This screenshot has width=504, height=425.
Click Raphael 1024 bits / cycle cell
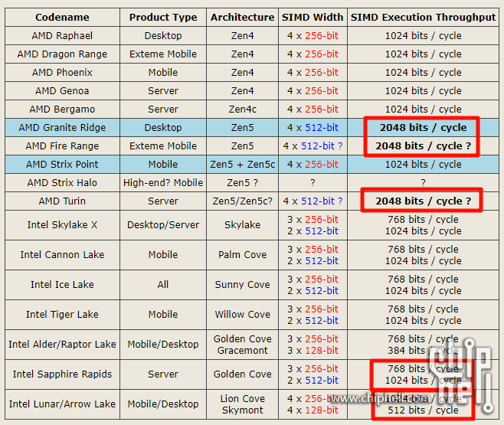point(423,36)
